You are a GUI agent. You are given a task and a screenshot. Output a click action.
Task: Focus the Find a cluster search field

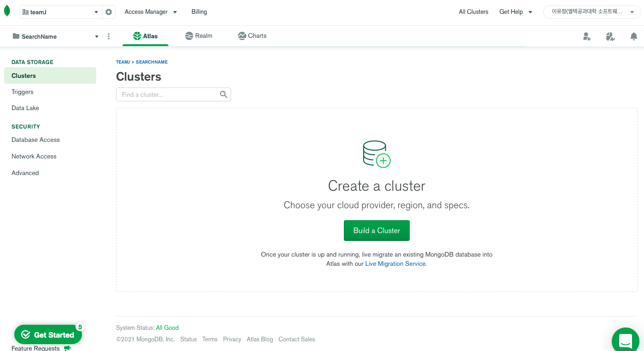coord(174,94)
